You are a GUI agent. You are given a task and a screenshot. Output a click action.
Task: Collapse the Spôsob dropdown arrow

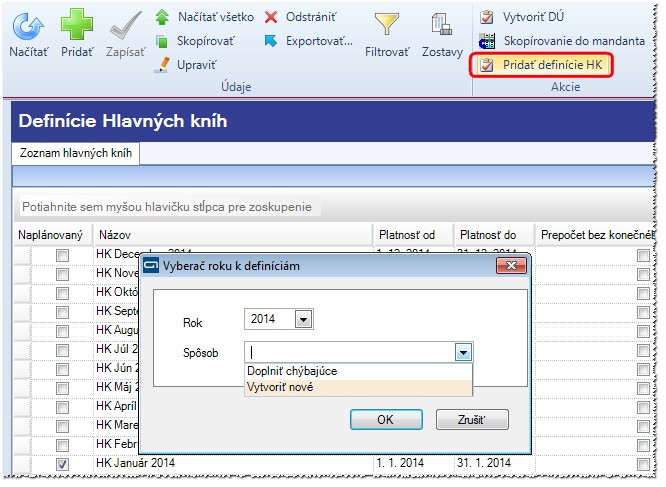click(463, 352)
